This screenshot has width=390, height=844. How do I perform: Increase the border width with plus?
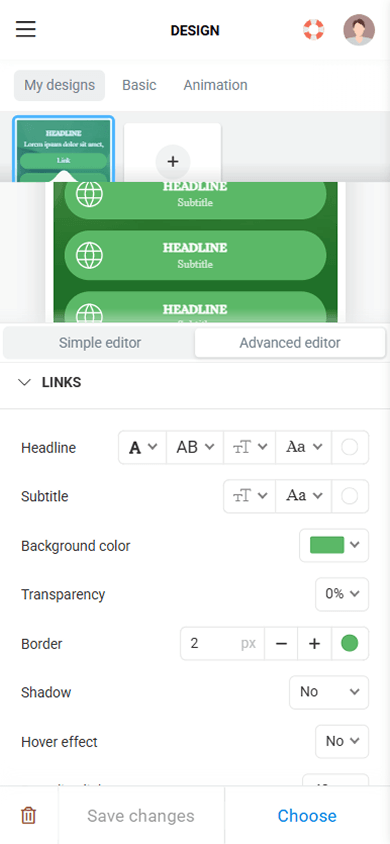[314, 644]
